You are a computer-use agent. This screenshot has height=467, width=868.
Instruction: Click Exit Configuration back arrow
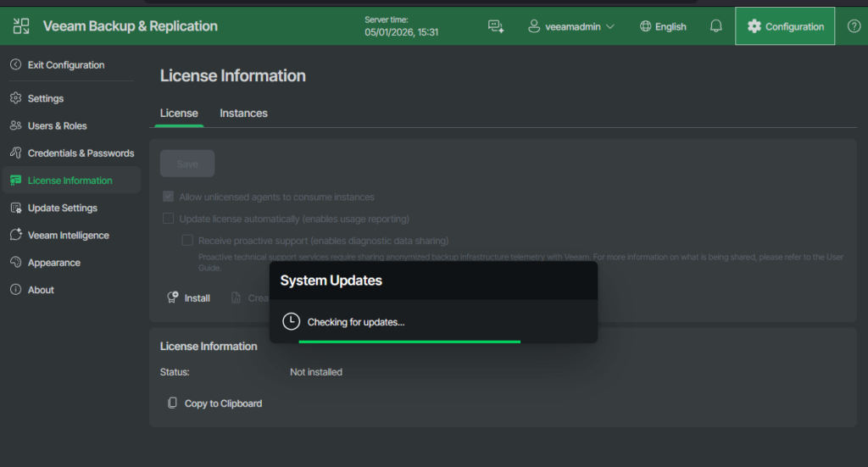(16, 64)
